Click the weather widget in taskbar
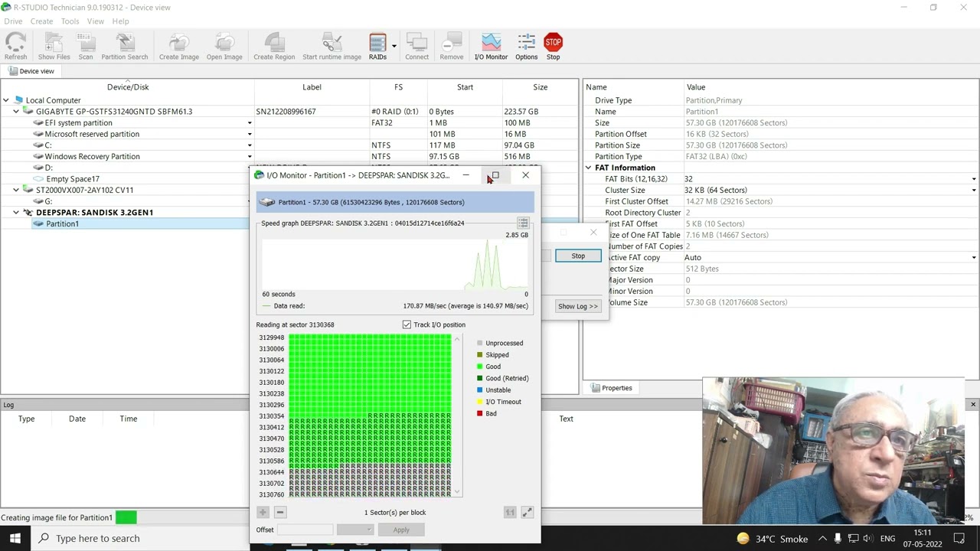The width and height of the screenshot is (980, 551). pyautogui.click(x=772, y=539)
